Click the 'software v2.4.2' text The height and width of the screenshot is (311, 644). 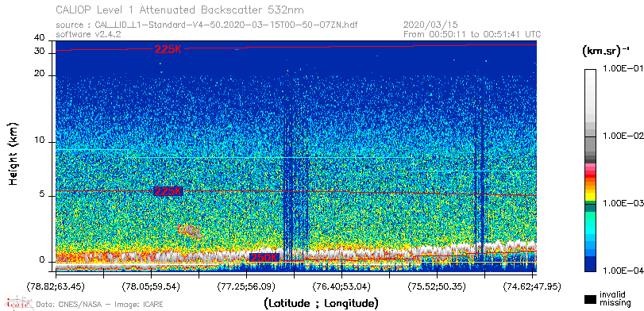point(88,34)
